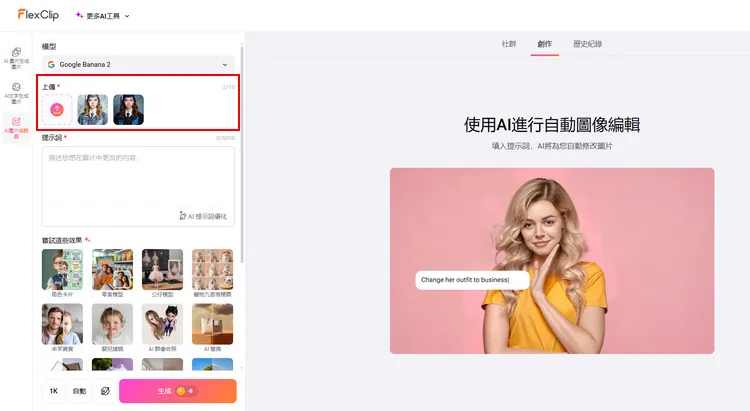750x411 pixels.
Task: Switch to the 社群 tab
Action: tap(508, 44)
